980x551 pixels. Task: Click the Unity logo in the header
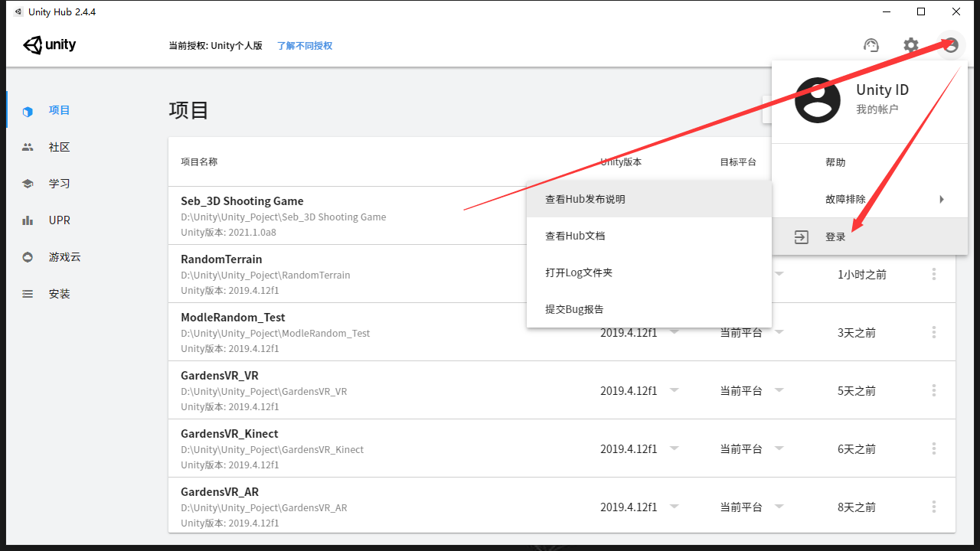coord(49,45)
